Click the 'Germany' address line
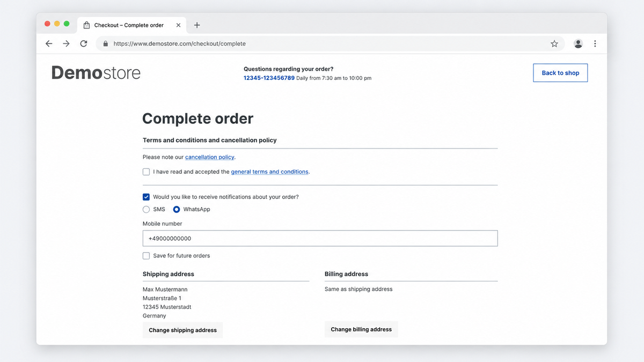This screenshot has height=362, width=644. tap(155, 316)
